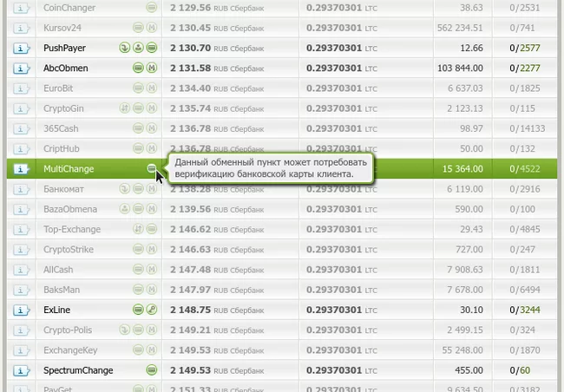
Task: Click the info icon next to AbcObmen
Action: point(21,69)
